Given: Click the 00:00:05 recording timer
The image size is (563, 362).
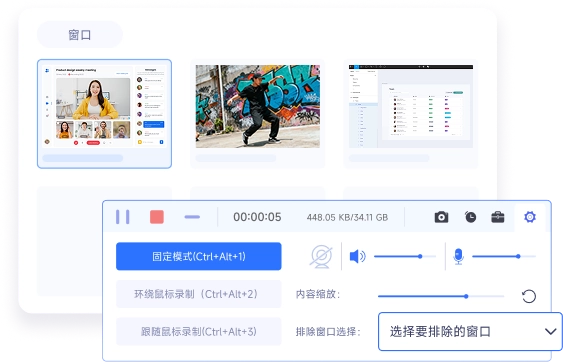Looking at the screenshot, I should click(257, 217).
